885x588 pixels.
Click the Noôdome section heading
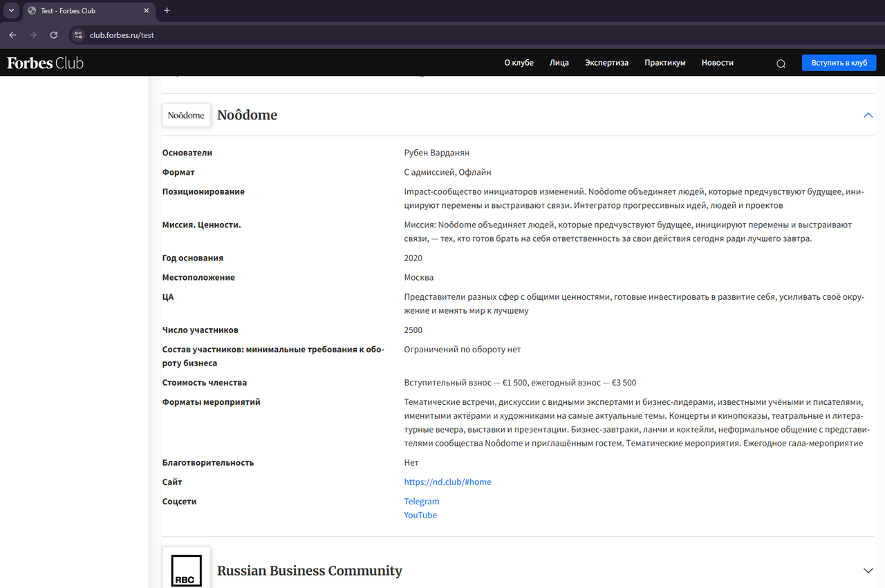click(x=247, y=115)
